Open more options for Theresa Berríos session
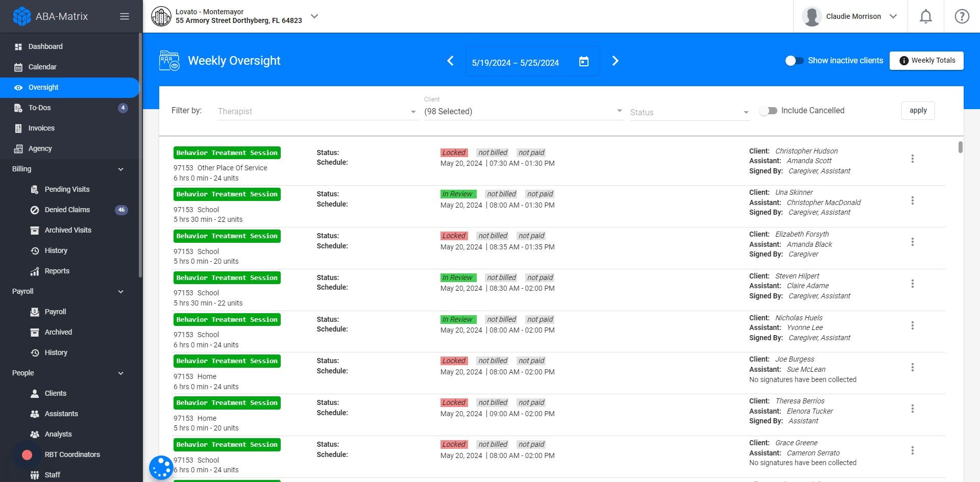Screen dimensions: 980x482 [913, 409]
